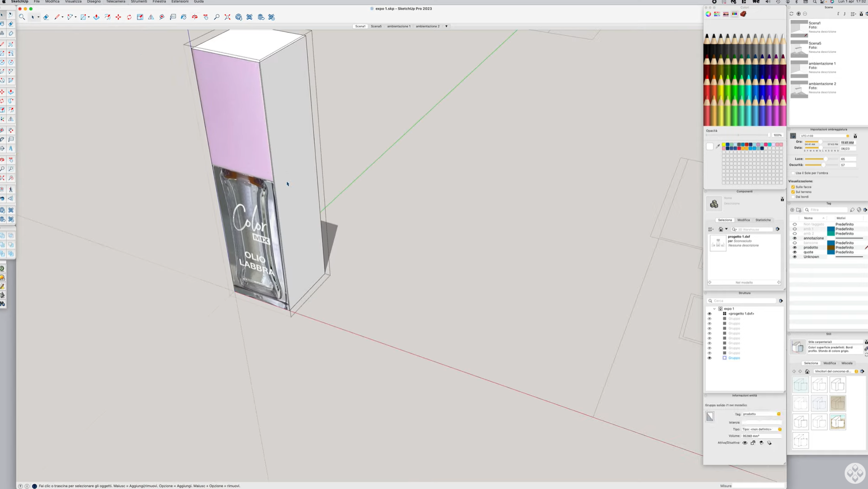Image resolution: width=868 pixels, height=489 pixels.
Task: Click the 'Miscela' tab in Stili panel
Action: (847, 363)
